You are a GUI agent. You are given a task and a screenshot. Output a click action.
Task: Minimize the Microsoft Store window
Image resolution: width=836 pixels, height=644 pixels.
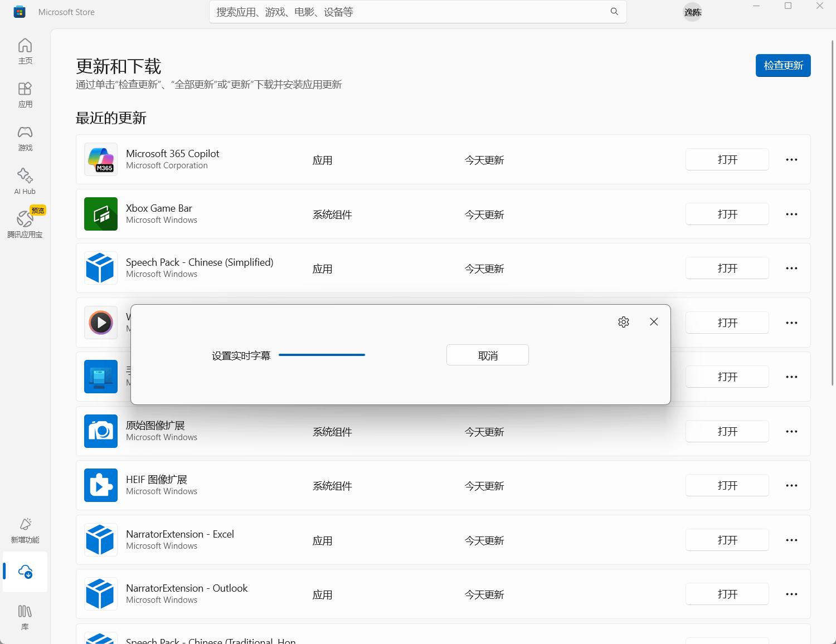(756, 6)
